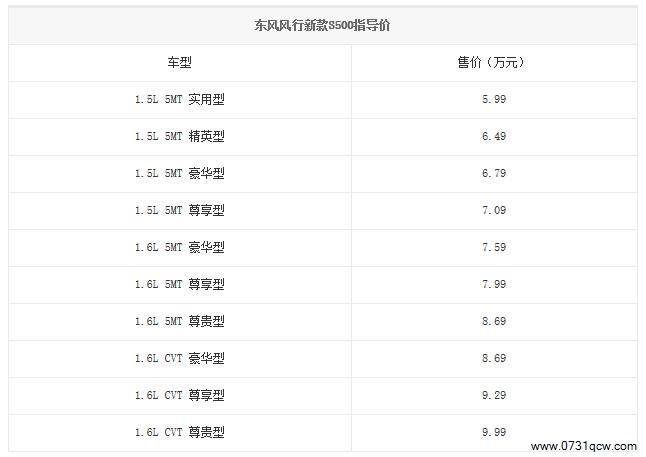Click the 车型 column header
Viewport: 646px width, 457px height.
pos(180,62)
